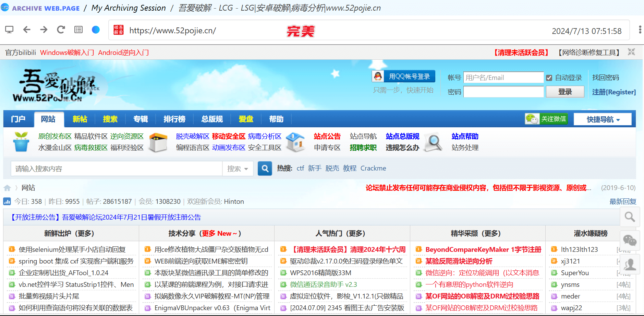This screenshot has width=644, height=316.
Task: Expand the 快捷导航 dropdown
Action: click(x=603, y=119)
